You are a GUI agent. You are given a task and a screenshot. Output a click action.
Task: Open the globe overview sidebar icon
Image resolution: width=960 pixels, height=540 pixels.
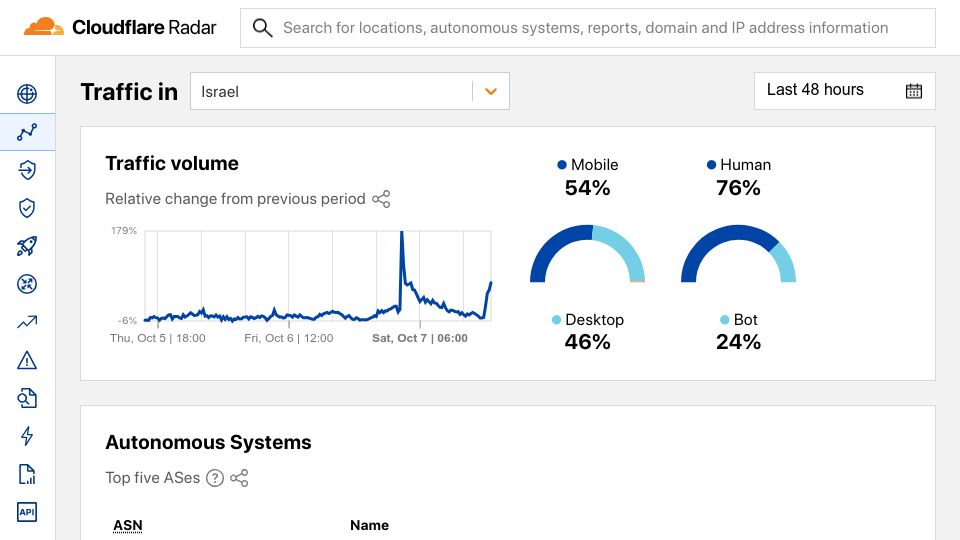point(27,94)
